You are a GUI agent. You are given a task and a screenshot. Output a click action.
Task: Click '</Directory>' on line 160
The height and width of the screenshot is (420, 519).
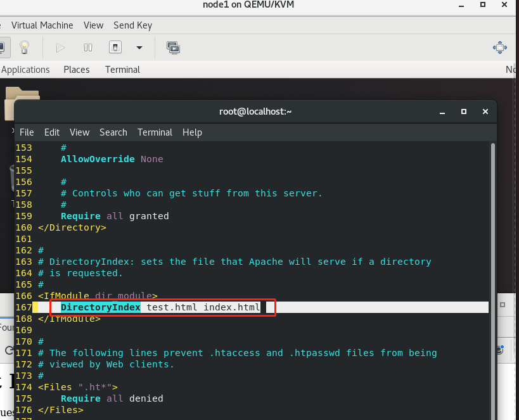click(72, 227)
